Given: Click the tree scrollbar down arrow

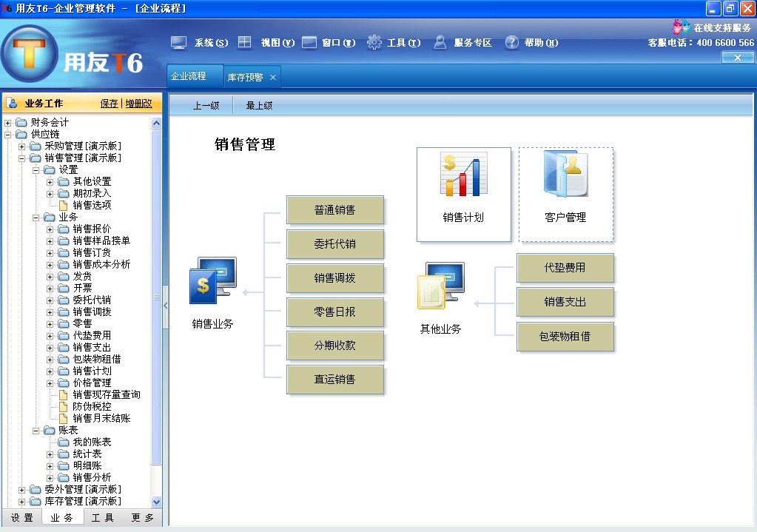Looking at the screenshot, I should click(x=156, y=502).
